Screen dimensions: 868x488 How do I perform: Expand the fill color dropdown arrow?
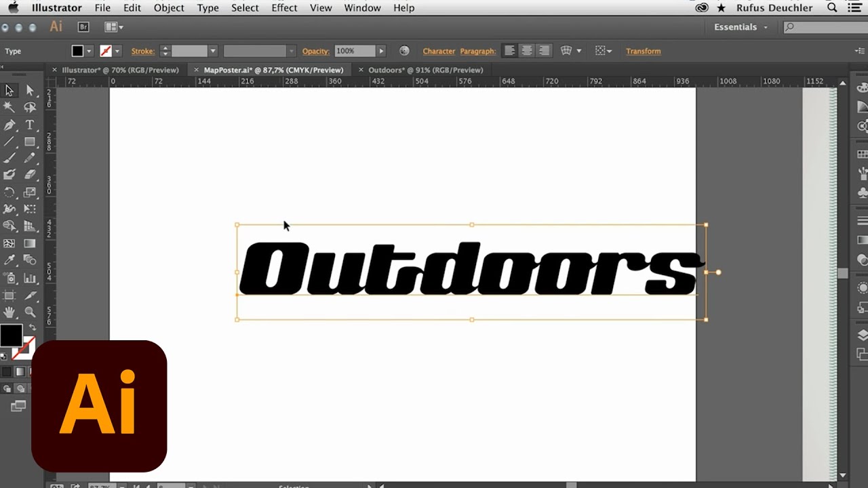point(89,51)
